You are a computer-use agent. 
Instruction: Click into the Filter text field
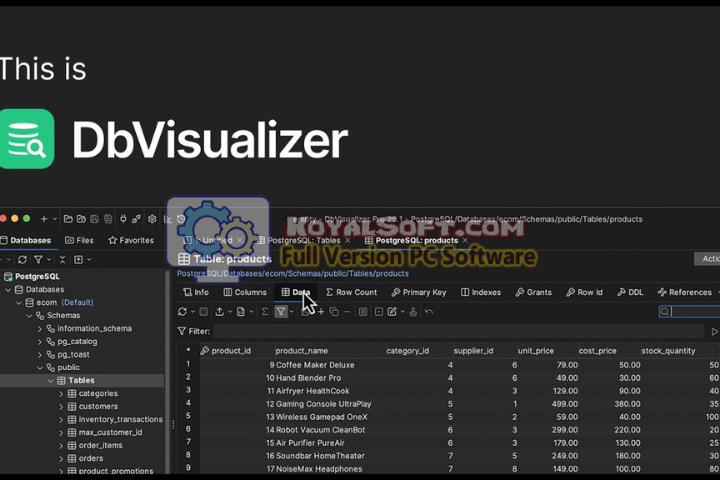pyautogui.click(x=458, y=331)
